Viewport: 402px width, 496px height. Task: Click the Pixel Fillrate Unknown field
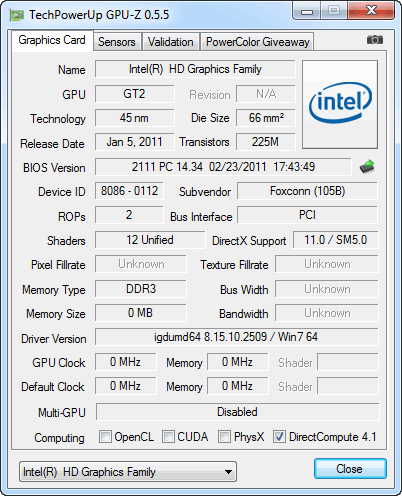click(x=141, y=264)
